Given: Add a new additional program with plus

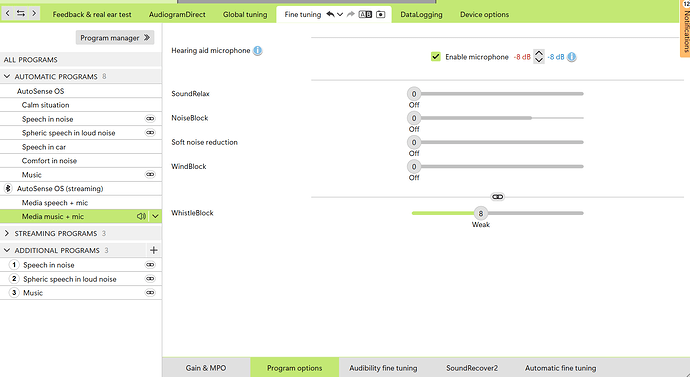Looking at the screenshot, I should [154, 250].
